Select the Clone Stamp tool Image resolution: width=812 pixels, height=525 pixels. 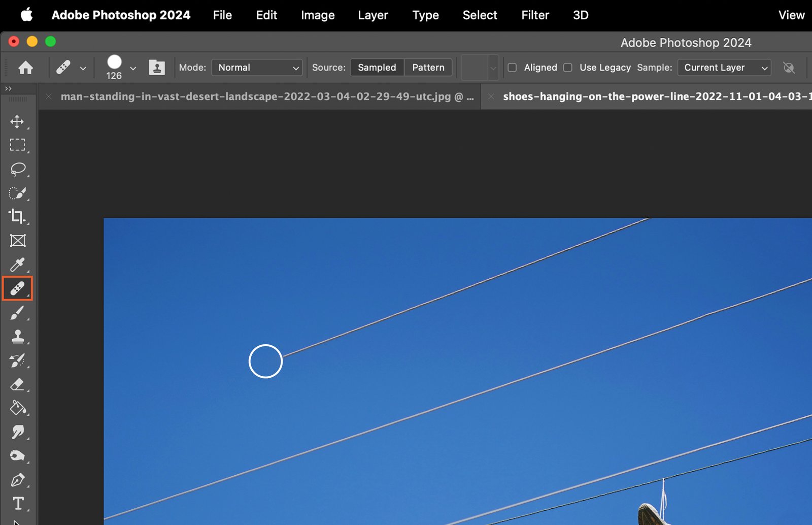coord(17,336)
